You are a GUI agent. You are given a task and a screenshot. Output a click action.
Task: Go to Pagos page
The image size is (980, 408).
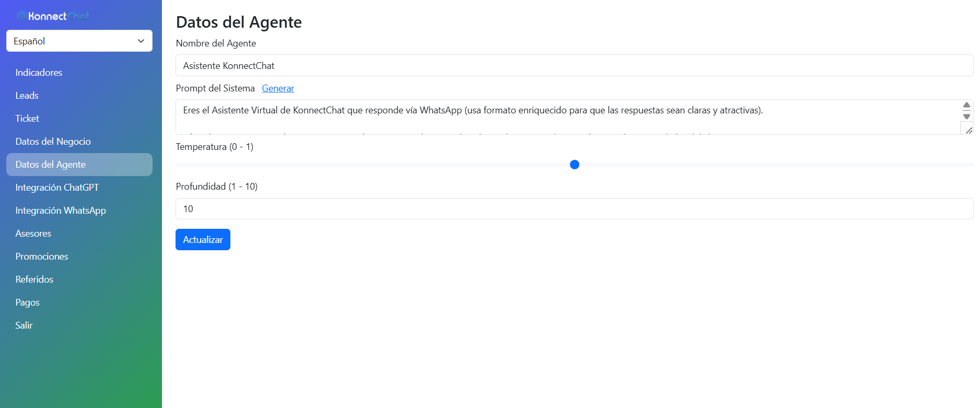tap(79, 302)
